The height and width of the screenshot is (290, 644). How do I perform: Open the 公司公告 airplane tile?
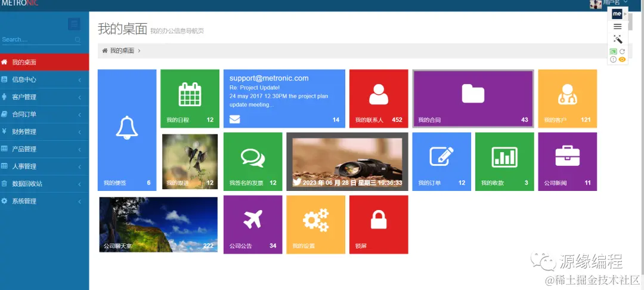click(x=253, y=225)
